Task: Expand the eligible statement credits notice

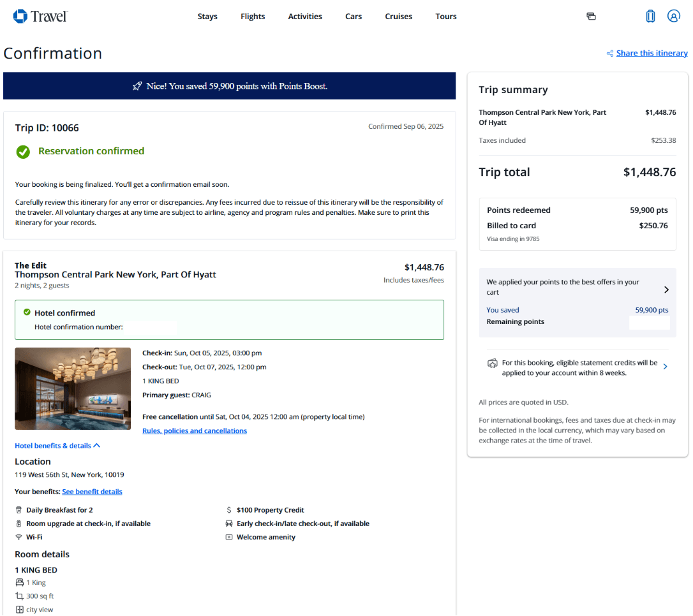Action: point(665,367)
